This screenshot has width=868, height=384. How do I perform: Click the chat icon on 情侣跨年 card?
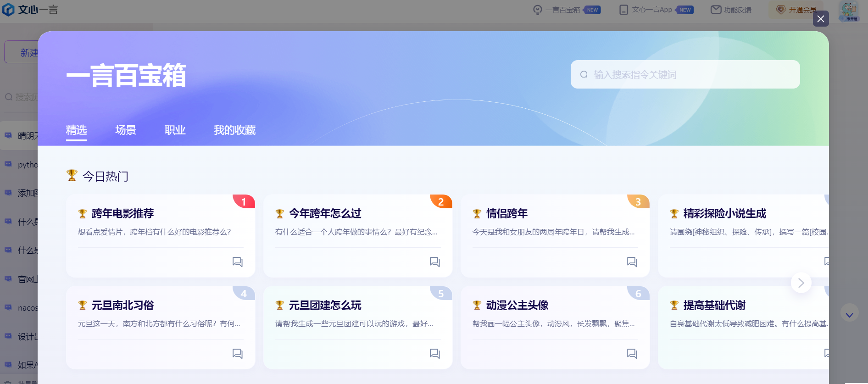click(632, 262)
